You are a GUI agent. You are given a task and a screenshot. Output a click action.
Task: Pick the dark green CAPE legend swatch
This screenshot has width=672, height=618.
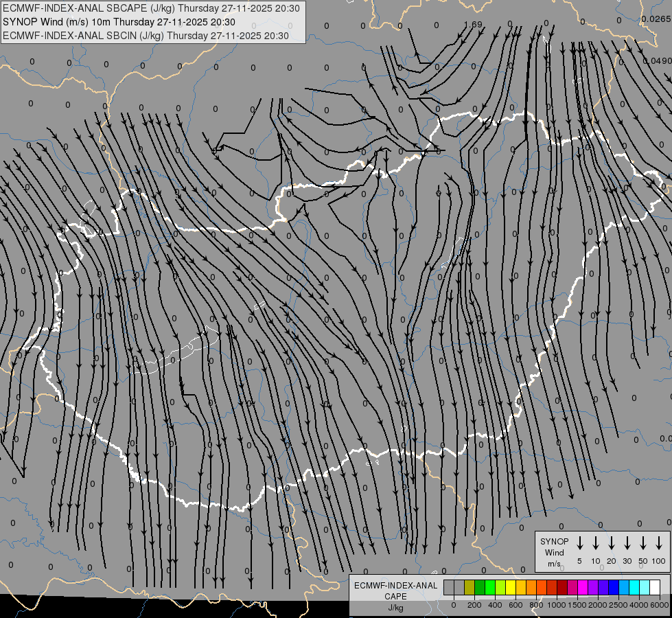480,587
